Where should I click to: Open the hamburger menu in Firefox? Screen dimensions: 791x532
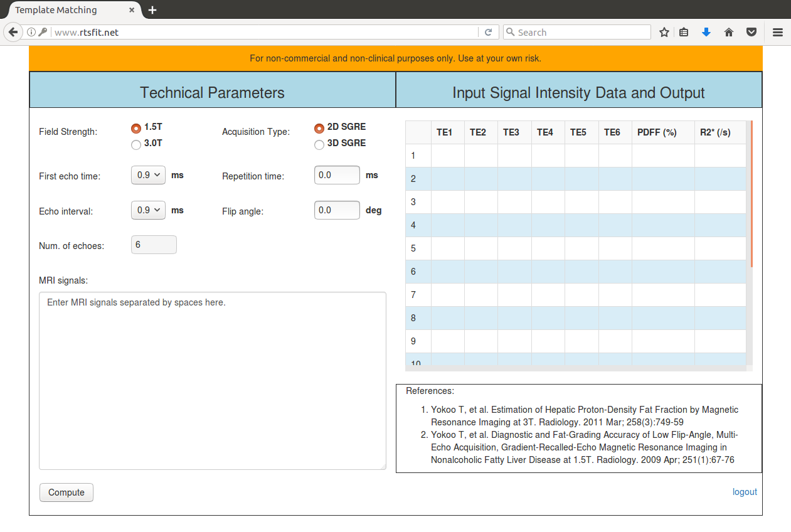pos(778,32)
